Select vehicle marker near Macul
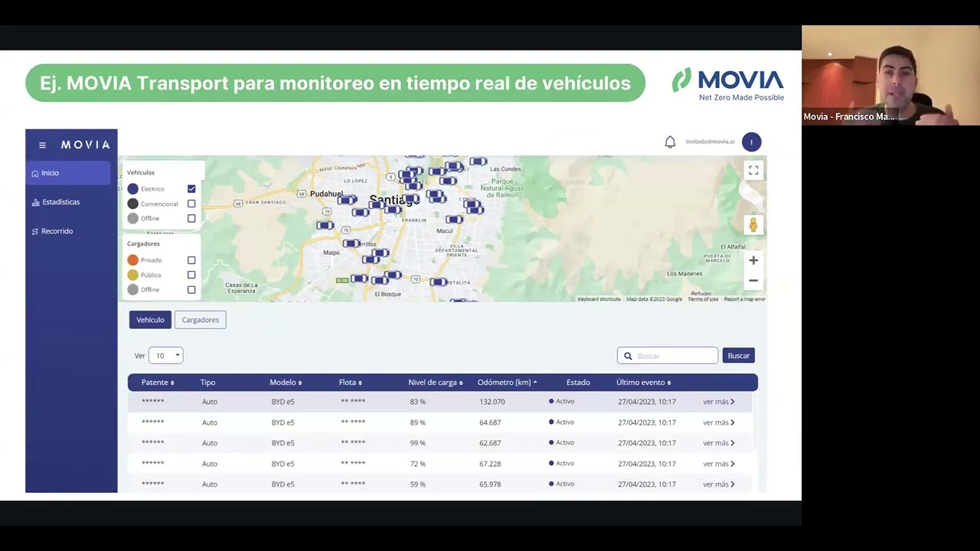 coord(455,220)
